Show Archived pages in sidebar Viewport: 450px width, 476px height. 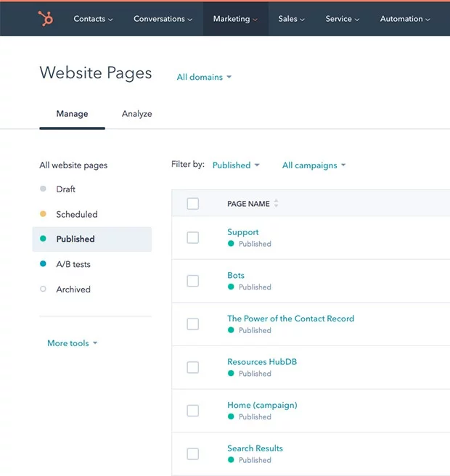73,290
